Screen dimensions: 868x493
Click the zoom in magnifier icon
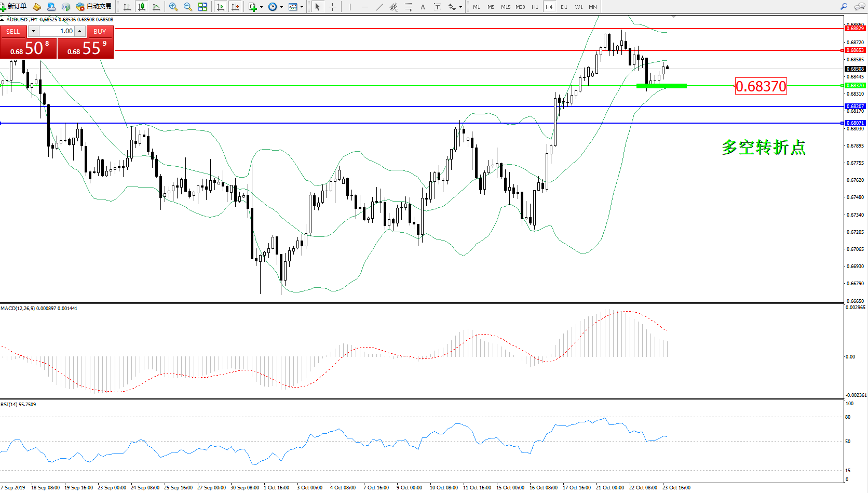tap(173, 7)
